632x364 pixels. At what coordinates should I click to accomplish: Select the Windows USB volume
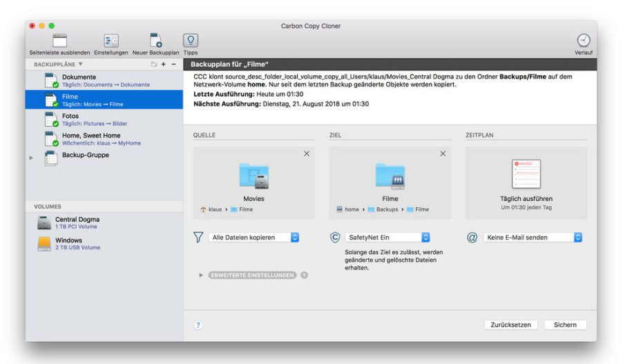[104, 244]
